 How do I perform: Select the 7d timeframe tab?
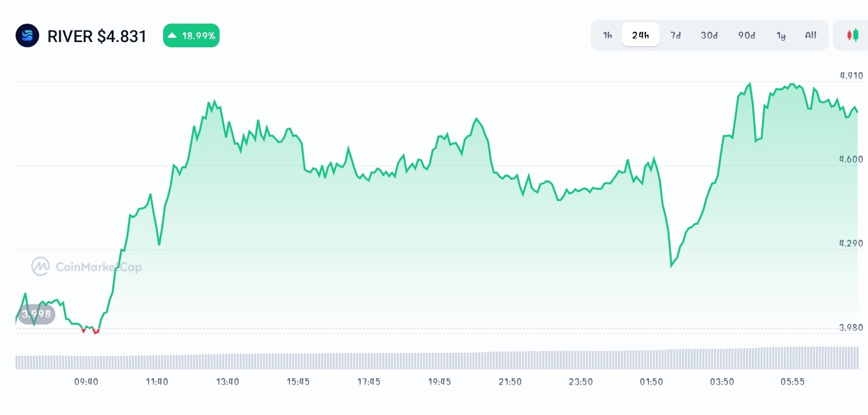click(x=675, y=35)
